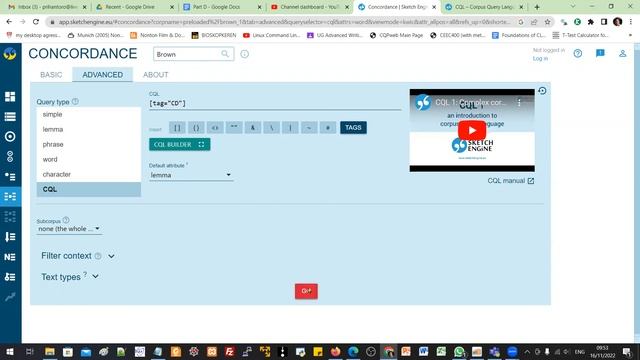This screenshot has width=640, height=360.
Task: Open the stacked-rings icon in the left sidebar
Action: coord(10,156)
